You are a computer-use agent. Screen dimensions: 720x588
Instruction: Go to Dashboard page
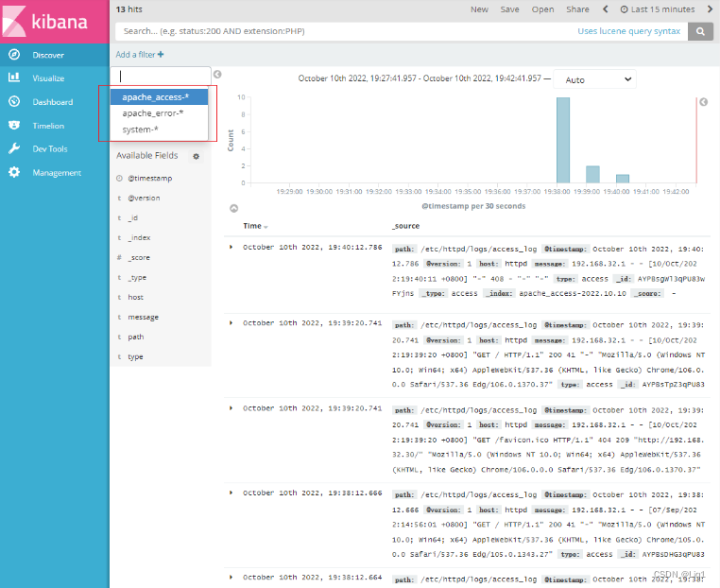[55, 102]
